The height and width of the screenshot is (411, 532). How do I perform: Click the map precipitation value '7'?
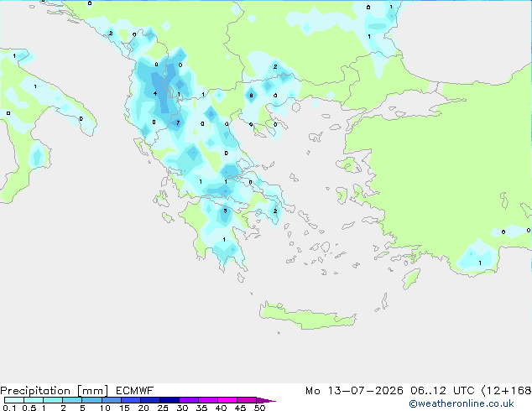click(177, 122)
